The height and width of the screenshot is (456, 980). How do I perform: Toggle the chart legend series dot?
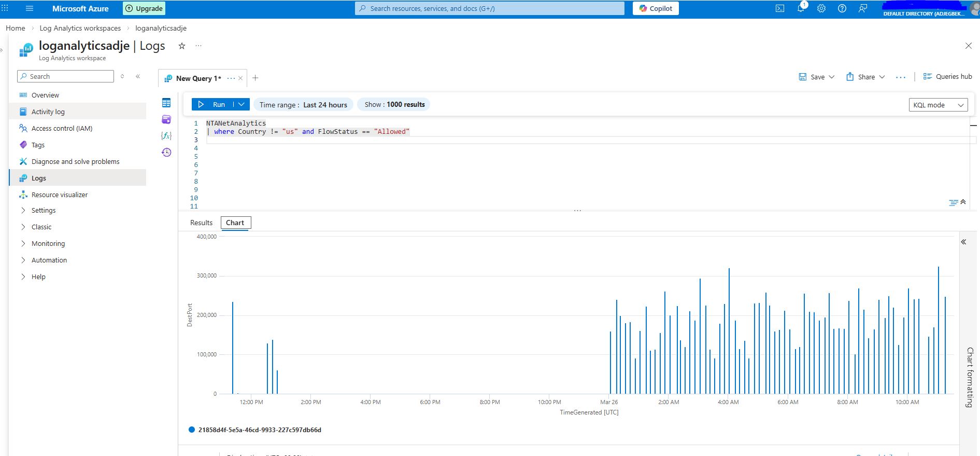(192, 430)
